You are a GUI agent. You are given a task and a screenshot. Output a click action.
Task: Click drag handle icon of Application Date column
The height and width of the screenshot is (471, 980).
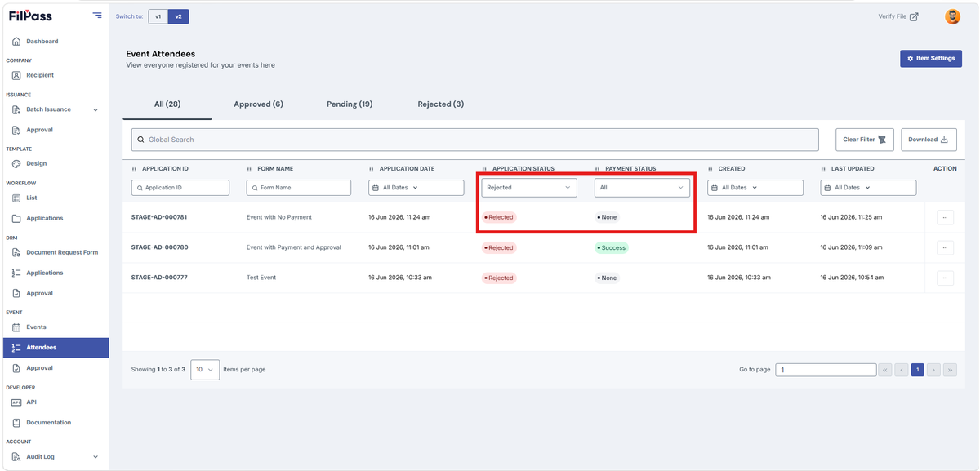(372, 169)
